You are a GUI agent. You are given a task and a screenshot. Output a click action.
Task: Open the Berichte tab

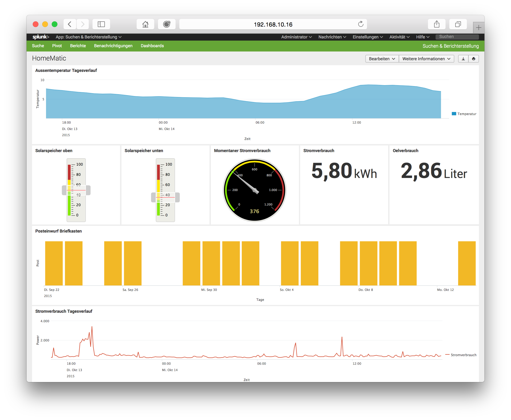tap(78, 46)
